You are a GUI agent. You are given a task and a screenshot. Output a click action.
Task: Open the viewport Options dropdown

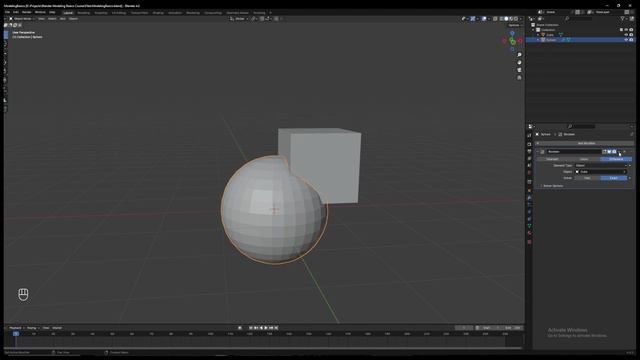coord(515,25)
